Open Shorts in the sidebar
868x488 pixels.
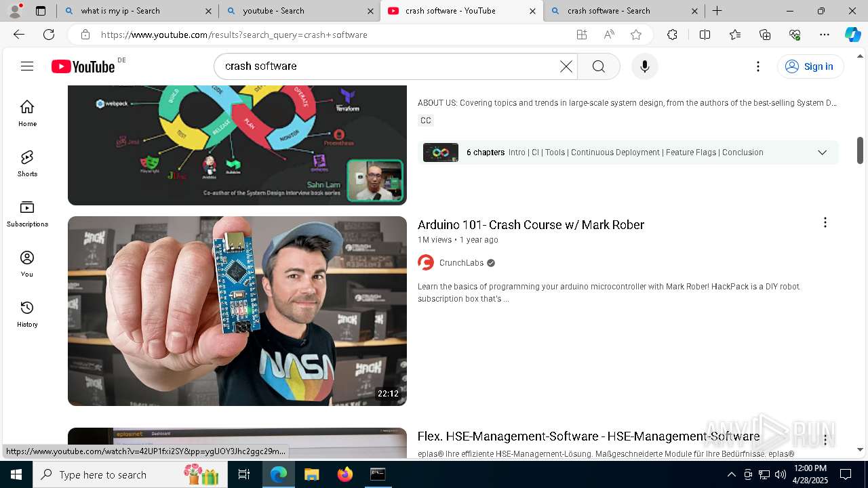coord(27,163)
